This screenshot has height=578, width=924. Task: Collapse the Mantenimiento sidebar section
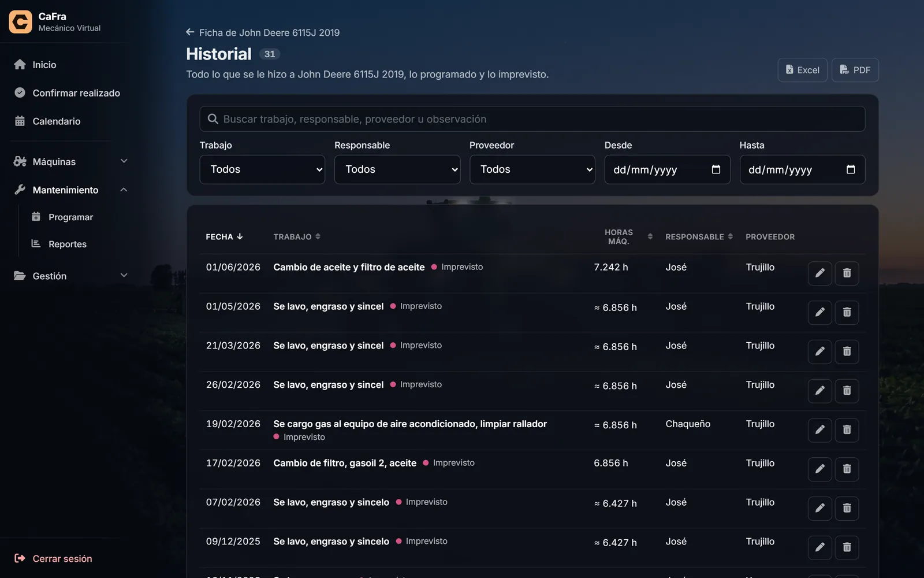70,190
